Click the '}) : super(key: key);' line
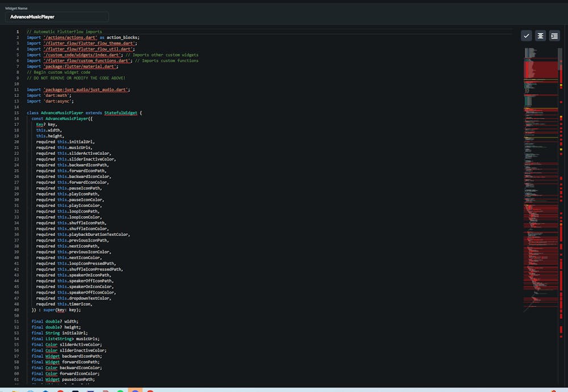Image resolution: width=568 pixels, height=392 pixels. (x=56, y=310)
